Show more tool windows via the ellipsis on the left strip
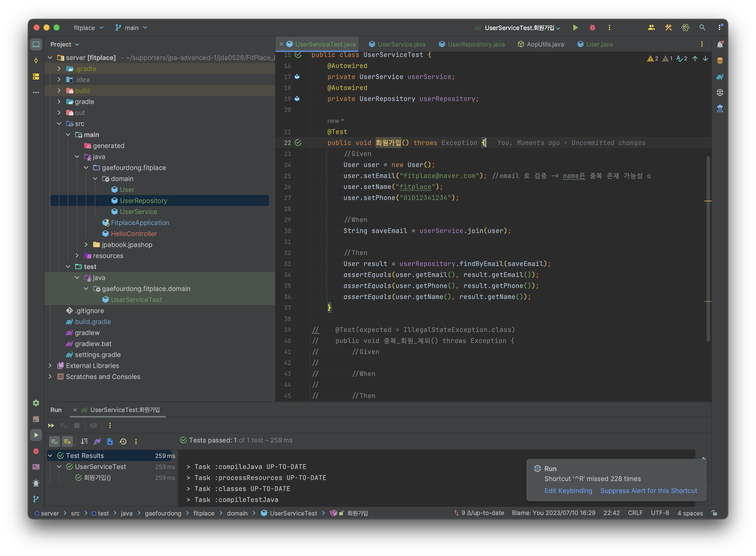The height and width of the screenshot is (556, 756). click(36, 92)
